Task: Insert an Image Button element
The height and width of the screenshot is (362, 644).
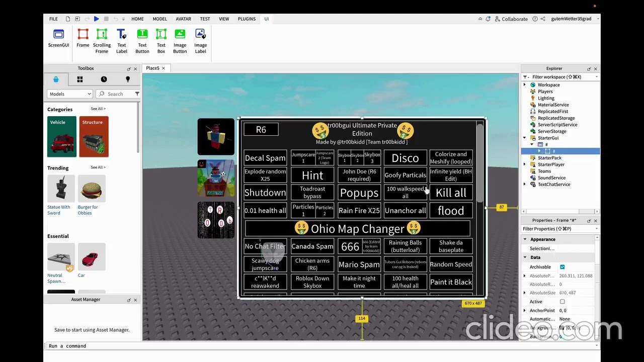Action: tap(180, 41)
